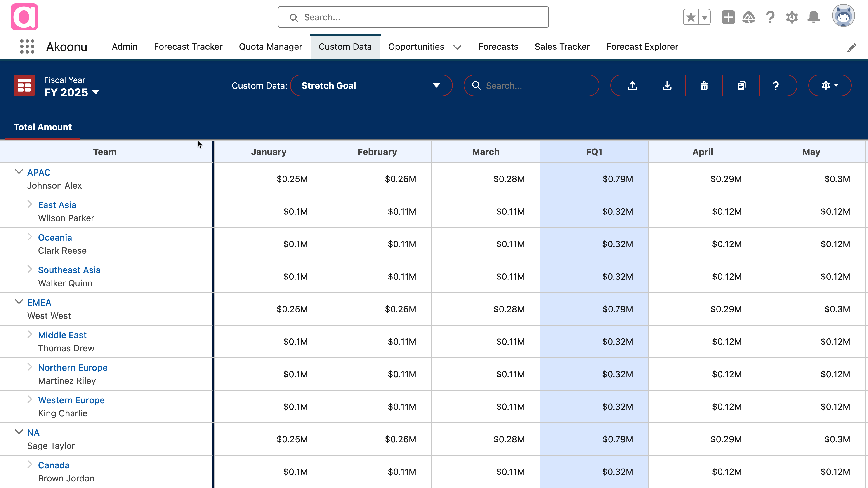Click the Team column header
Image resolution: width=868 pixels, height=488 pixels.
point(105,152)
